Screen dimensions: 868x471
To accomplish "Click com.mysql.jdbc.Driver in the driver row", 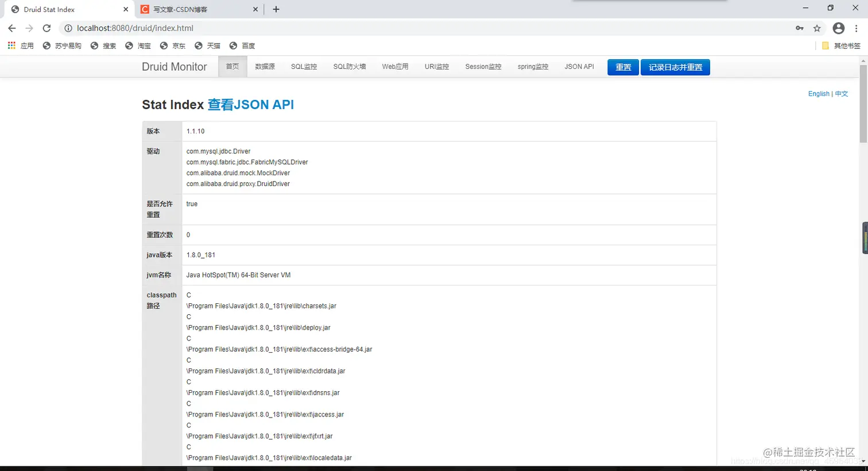I will pyautogui.click(x=218, y=151).
